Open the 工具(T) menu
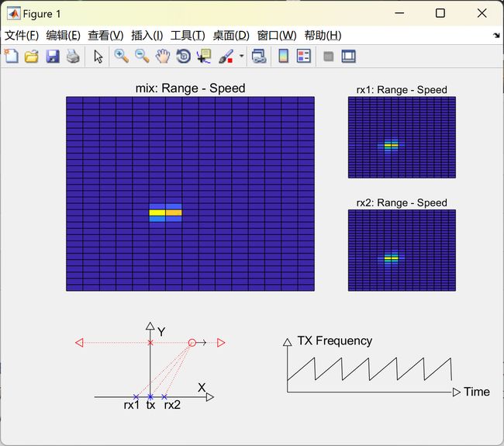 pyautogui.click(x=188, y=36)
